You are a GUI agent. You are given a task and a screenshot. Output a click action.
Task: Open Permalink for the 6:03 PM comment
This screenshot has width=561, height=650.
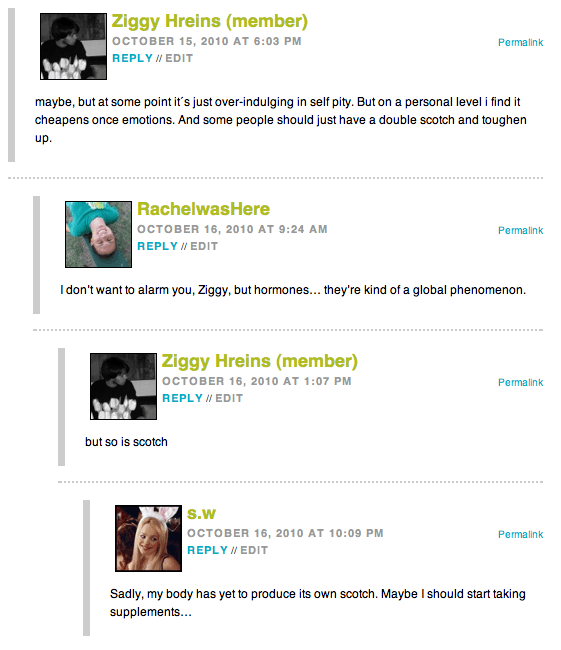point(520,42)
